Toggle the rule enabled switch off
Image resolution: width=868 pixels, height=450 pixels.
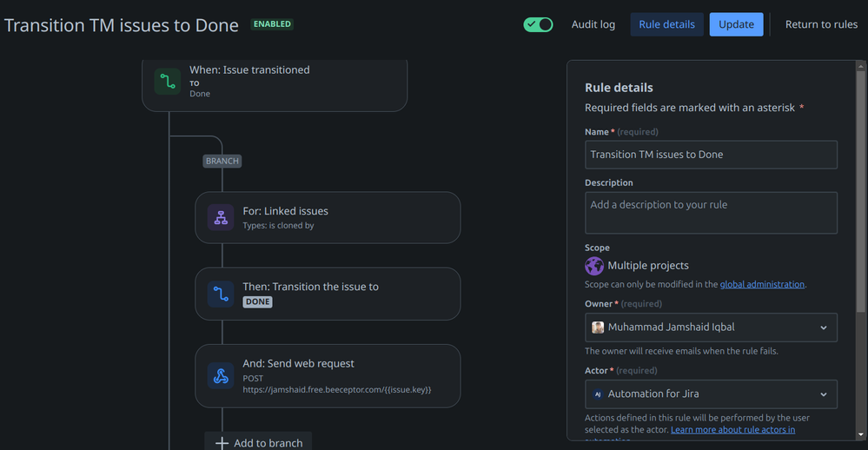pos(538,24)
